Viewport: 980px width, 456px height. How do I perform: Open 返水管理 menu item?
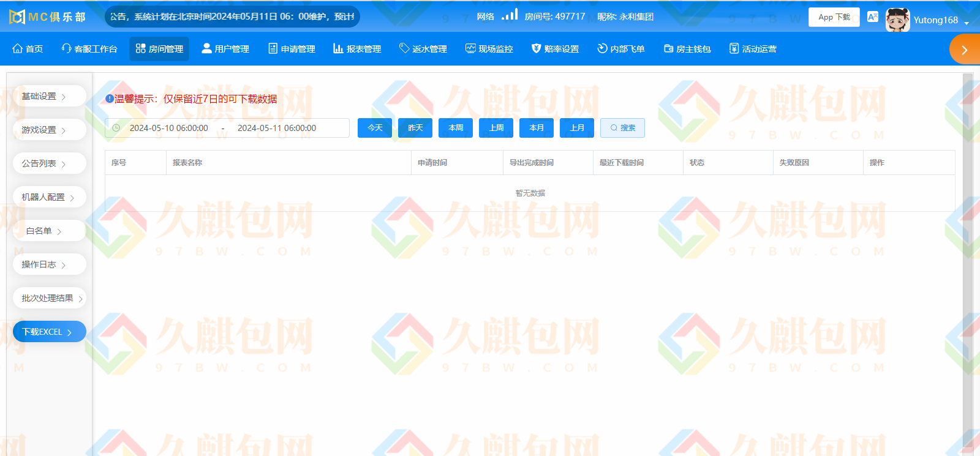click(423, 49)
